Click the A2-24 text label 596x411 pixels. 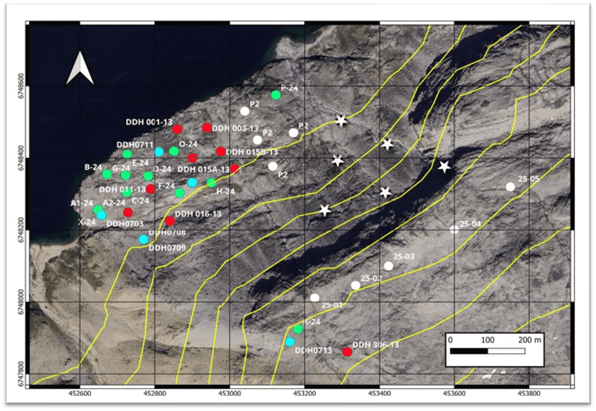coord(114,203)
